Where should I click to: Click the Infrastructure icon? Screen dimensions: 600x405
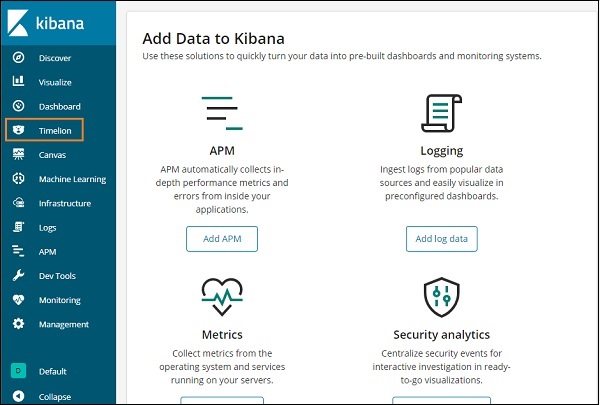(x=18, y=203)
